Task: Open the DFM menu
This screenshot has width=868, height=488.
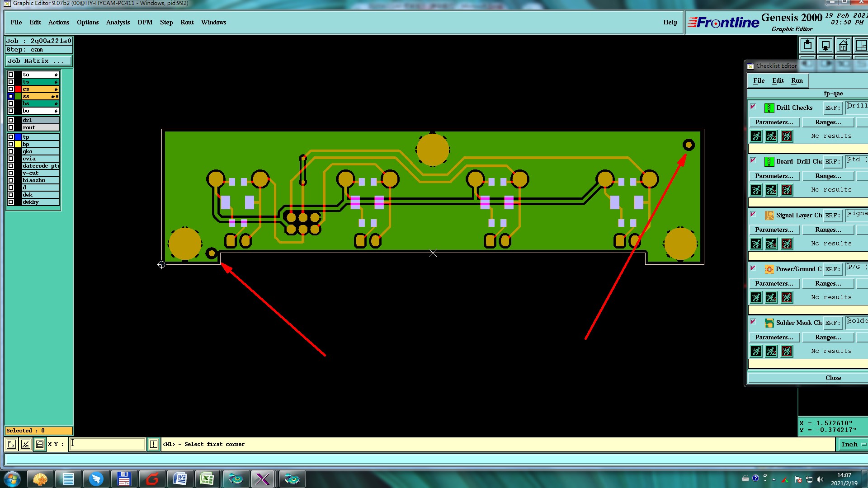Action: tap(145, 22)
